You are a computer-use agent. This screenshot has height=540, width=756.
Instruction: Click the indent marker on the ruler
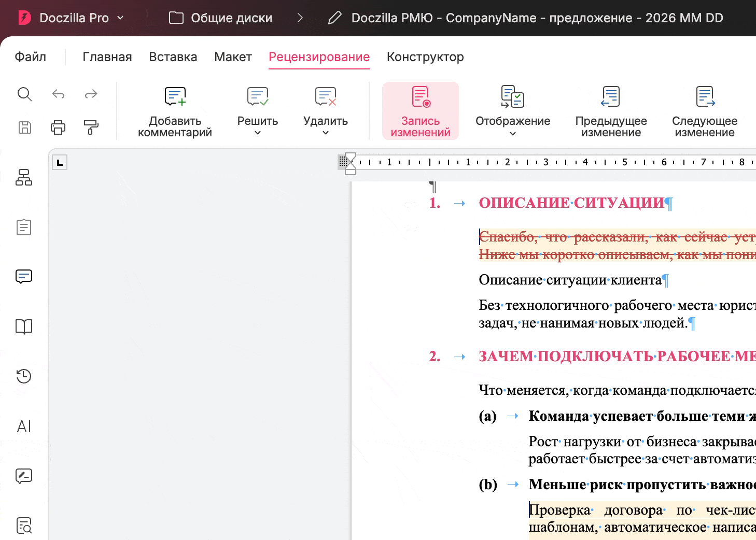[x=351, y=163]
